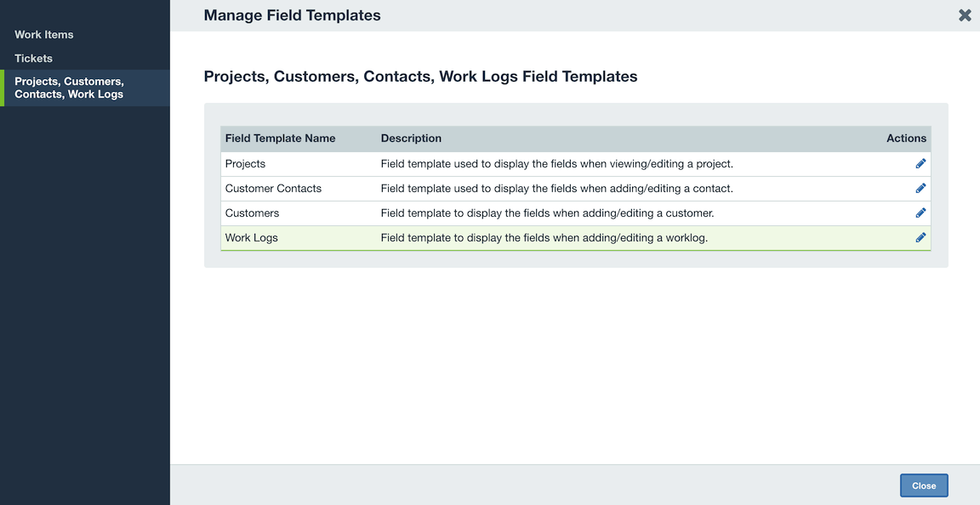Click pencil icon for Customer Contacts template

(x=920, y=188)
